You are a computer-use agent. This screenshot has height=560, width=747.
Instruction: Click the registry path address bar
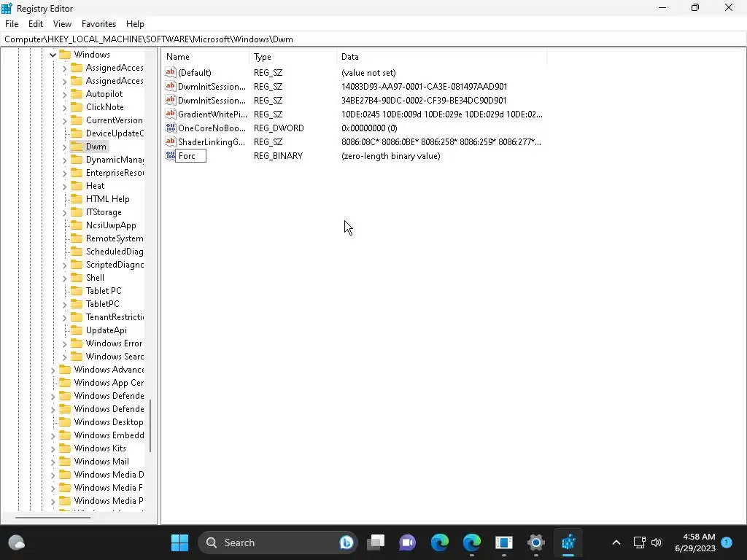[373, 39]
